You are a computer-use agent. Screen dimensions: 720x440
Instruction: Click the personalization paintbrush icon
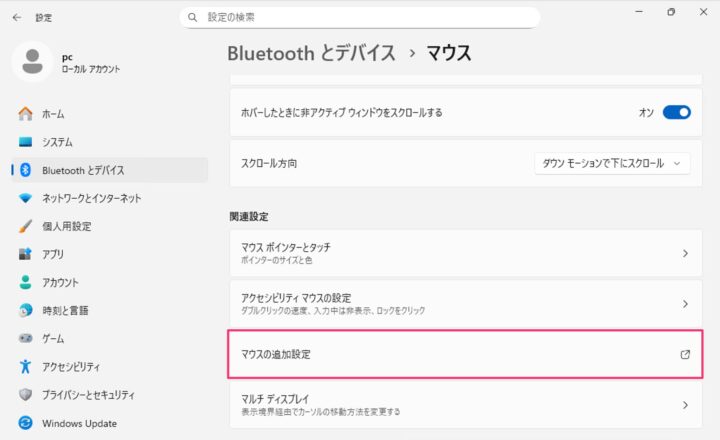point(25,226)
